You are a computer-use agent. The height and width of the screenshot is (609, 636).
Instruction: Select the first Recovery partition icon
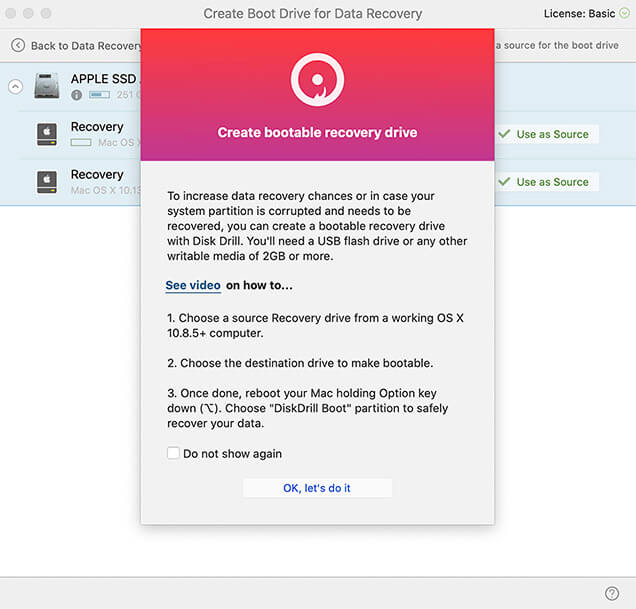pos(47,134)
